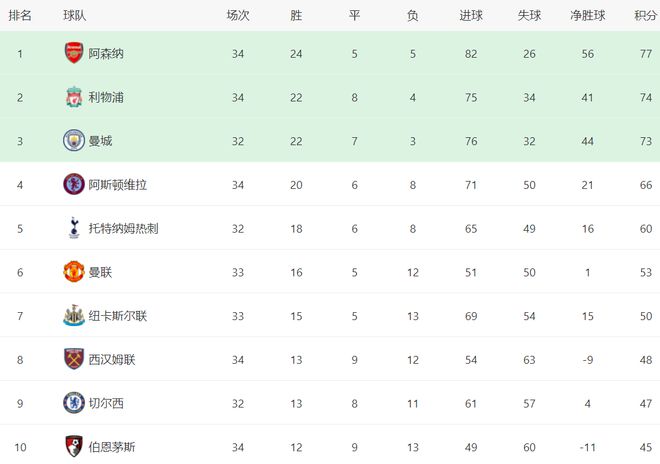This screenshot has width=660, height=464.
Task: Click the Newcastle United crest
Action: point(74,315)
